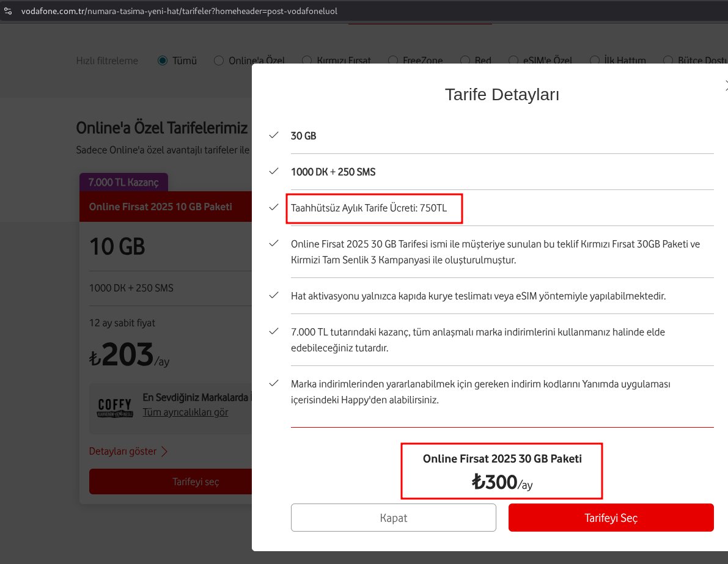The height and width of the screenshot is (564, 728).
Task: Click the COFFY brand logo thumbnail
Action: pos(115,408)
